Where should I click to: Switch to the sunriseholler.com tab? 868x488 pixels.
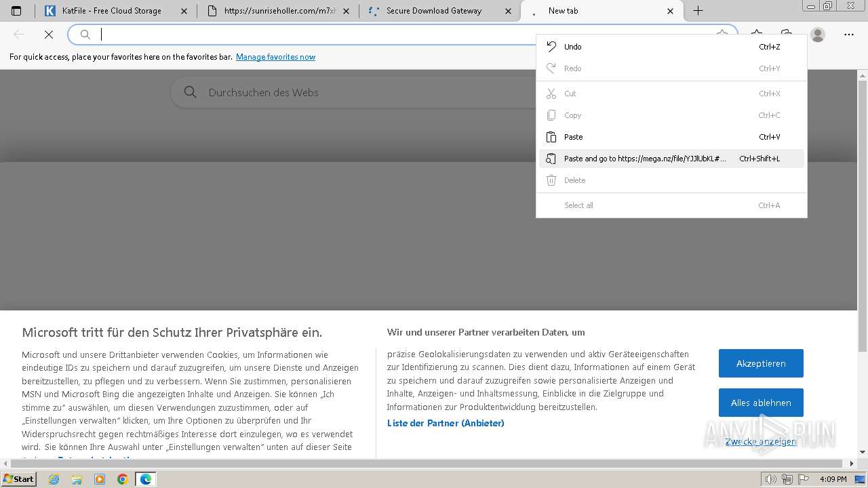[278, 11]
